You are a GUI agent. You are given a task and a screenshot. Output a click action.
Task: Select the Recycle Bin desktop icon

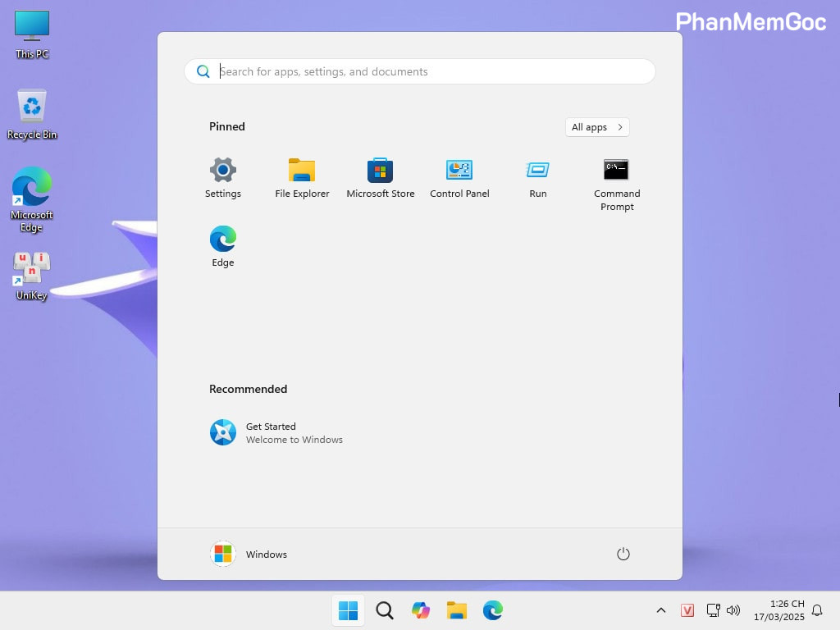pos(32,114)
